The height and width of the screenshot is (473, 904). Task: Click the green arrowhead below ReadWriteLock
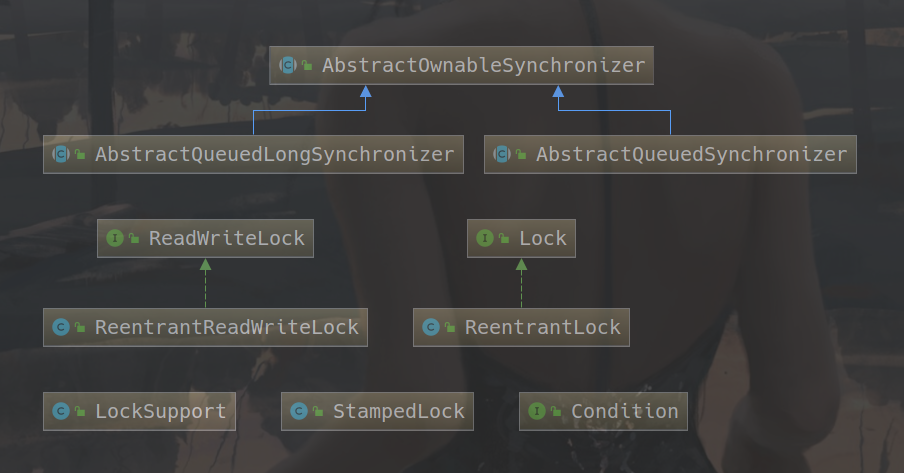(205, 265)
